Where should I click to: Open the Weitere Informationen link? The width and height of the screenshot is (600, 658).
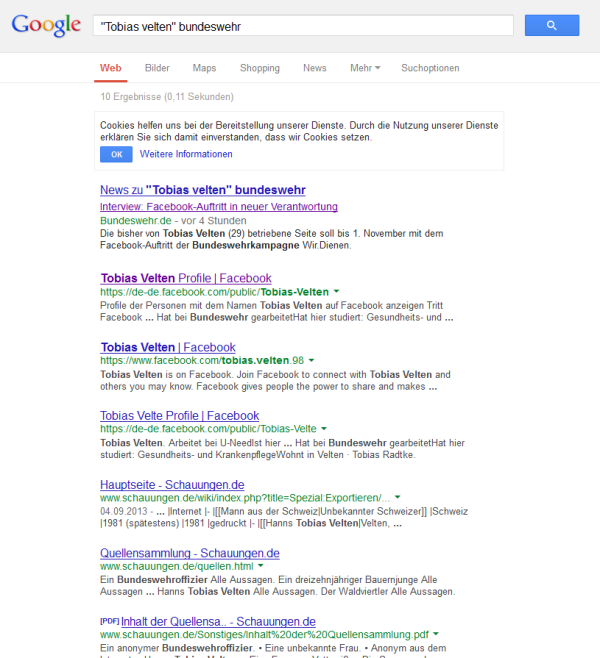pos(186,154)
